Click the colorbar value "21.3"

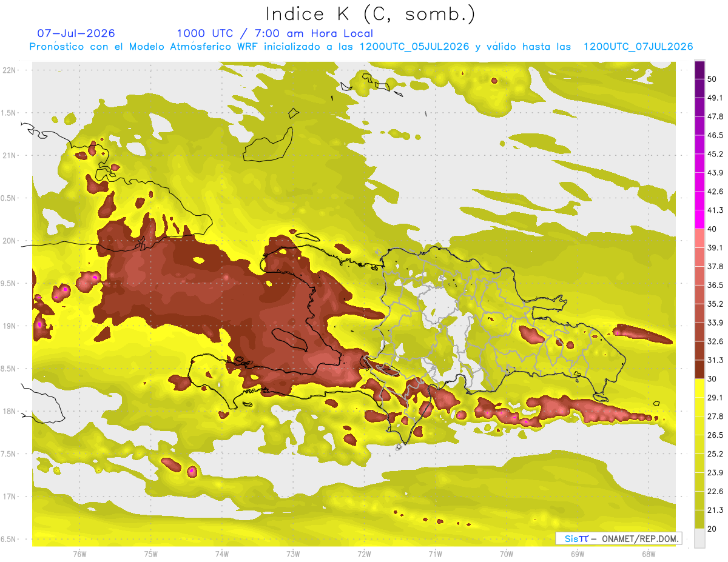pos(715,510)
